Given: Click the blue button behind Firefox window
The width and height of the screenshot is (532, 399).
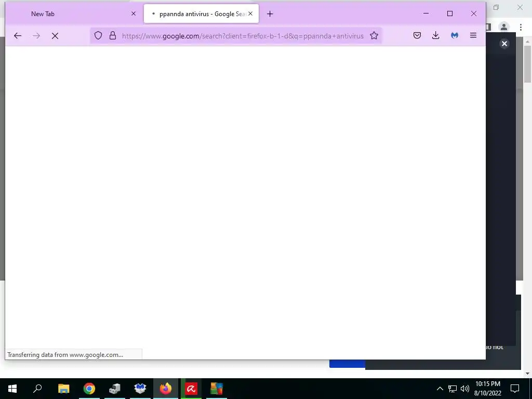Looking at the screenshot, I should pyautogui.click(x=347, y=364).
